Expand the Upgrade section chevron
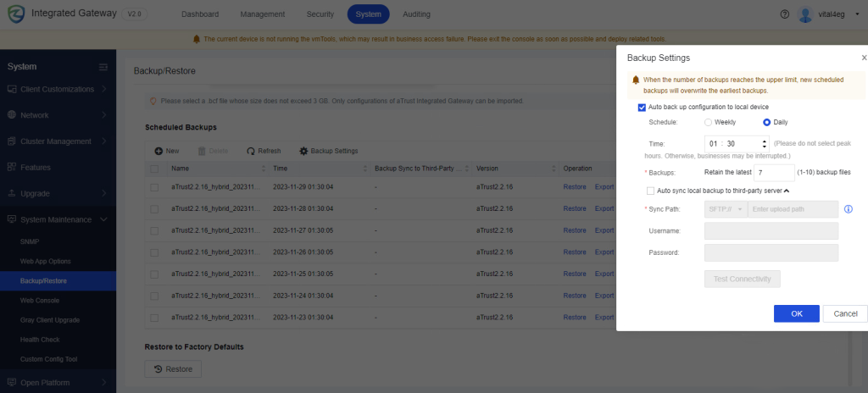 pyautogui.click(x=103, y=193)
